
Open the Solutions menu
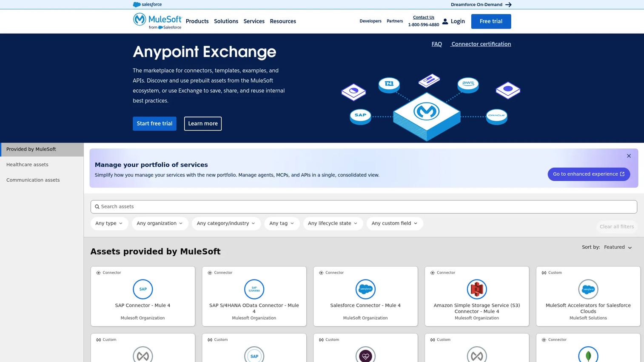(226, 21)
